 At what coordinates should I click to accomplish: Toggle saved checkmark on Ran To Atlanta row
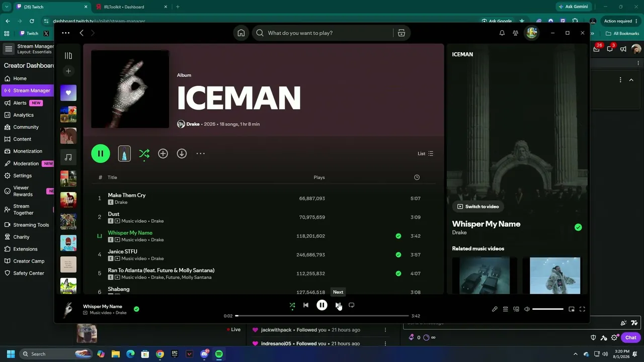coord(398,274)
